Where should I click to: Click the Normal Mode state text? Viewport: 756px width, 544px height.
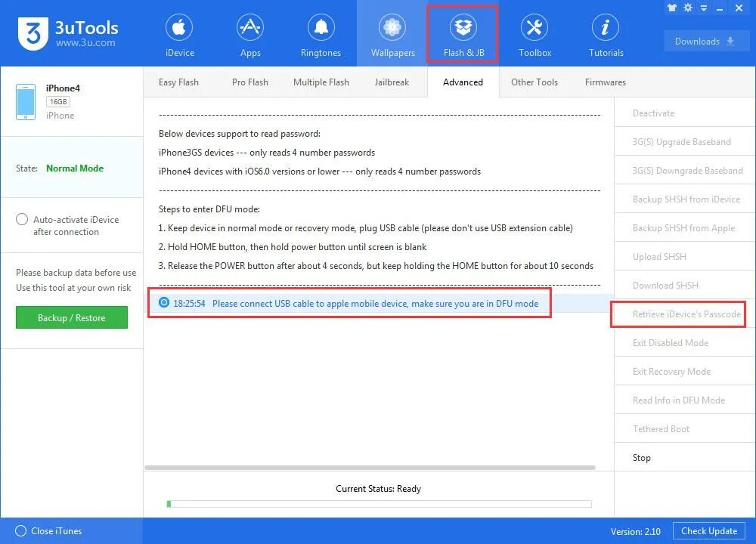pos(75,168)
